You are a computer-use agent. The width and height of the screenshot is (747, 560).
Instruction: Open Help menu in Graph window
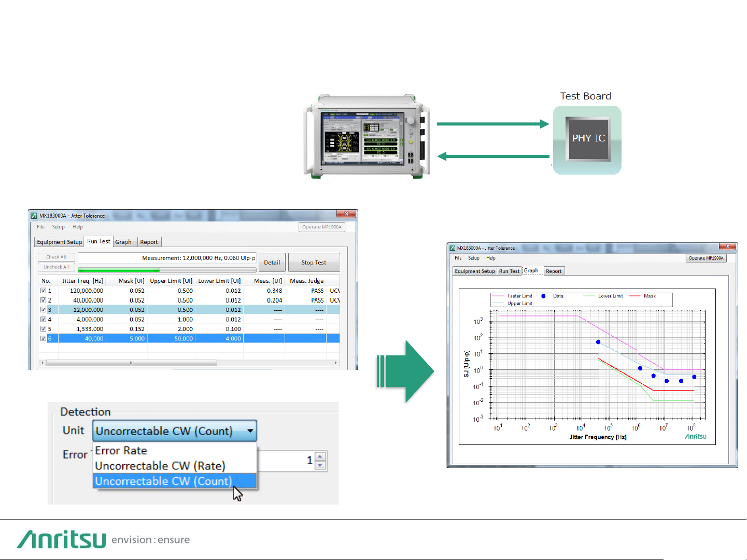pos(491,258)
